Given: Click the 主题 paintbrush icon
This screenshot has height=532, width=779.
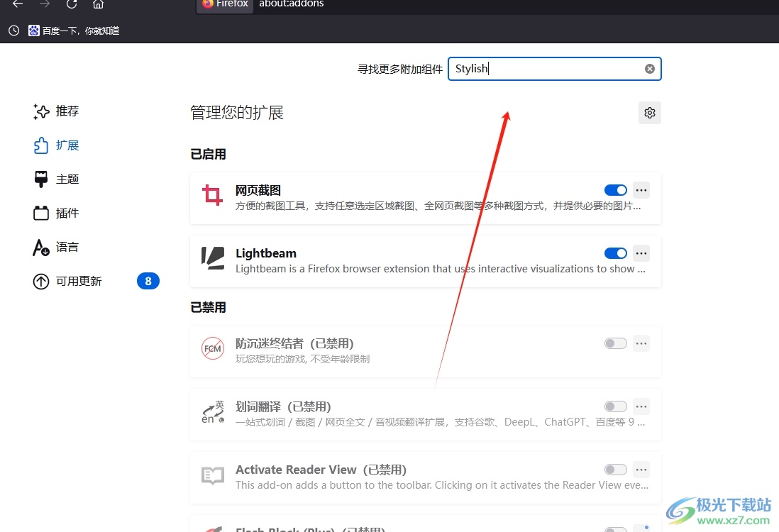Looking at the screenshot, I should pos(41,179).
